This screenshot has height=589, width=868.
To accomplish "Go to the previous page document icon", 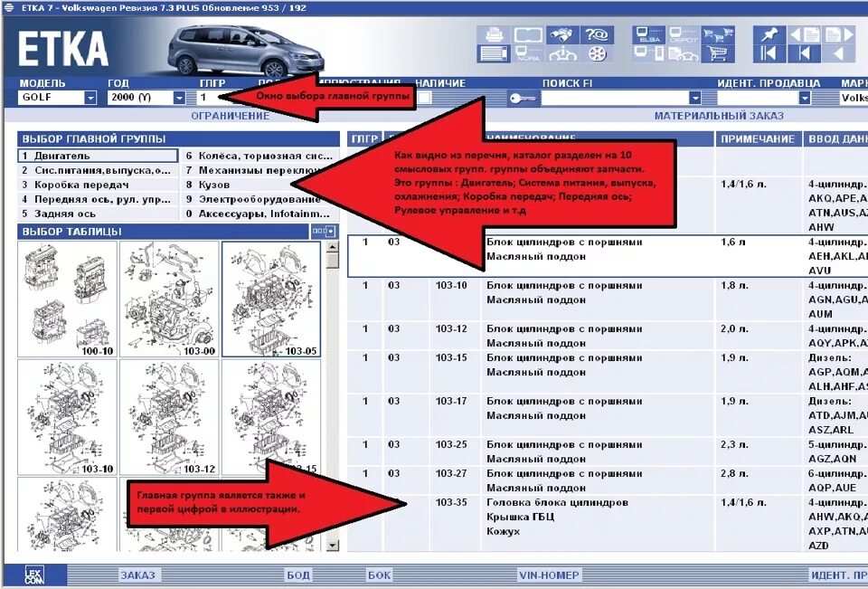I will pos(804,35).
